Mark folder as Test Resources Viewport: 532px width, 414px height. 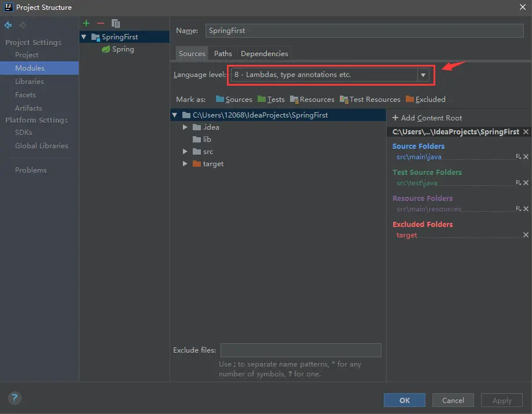370,100
